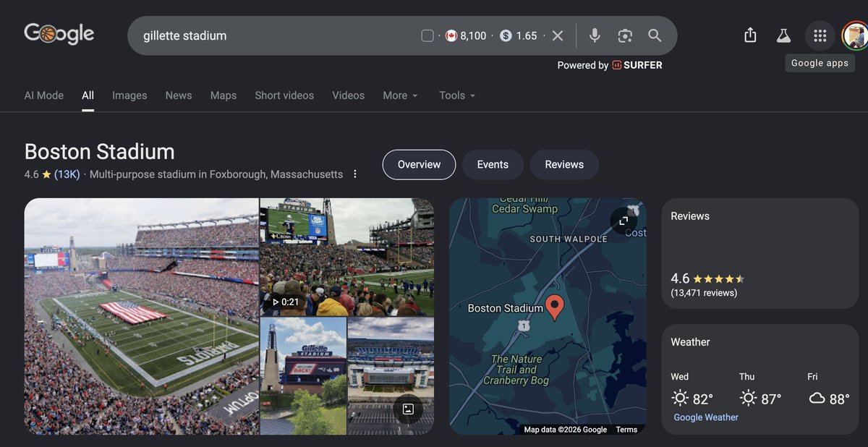Open the Google account profile picture

tap(856, 35)
